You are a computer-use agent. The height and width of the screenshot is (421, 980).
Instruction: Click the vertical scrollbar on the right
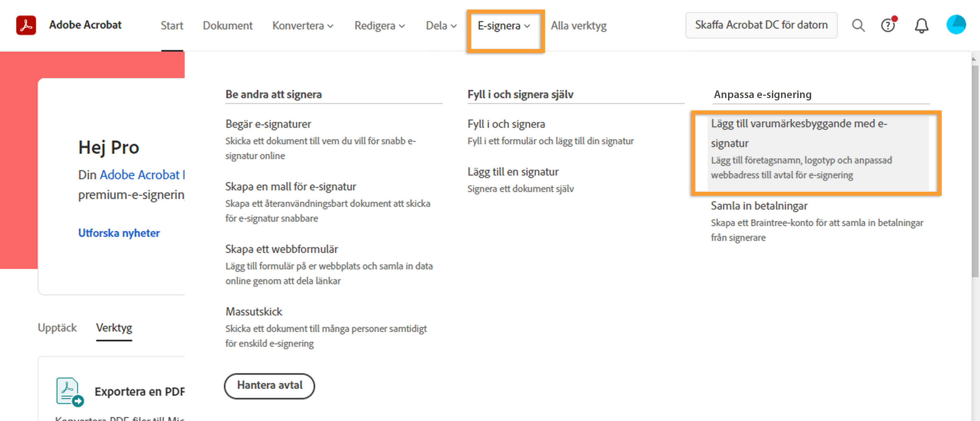coord(975,171)
